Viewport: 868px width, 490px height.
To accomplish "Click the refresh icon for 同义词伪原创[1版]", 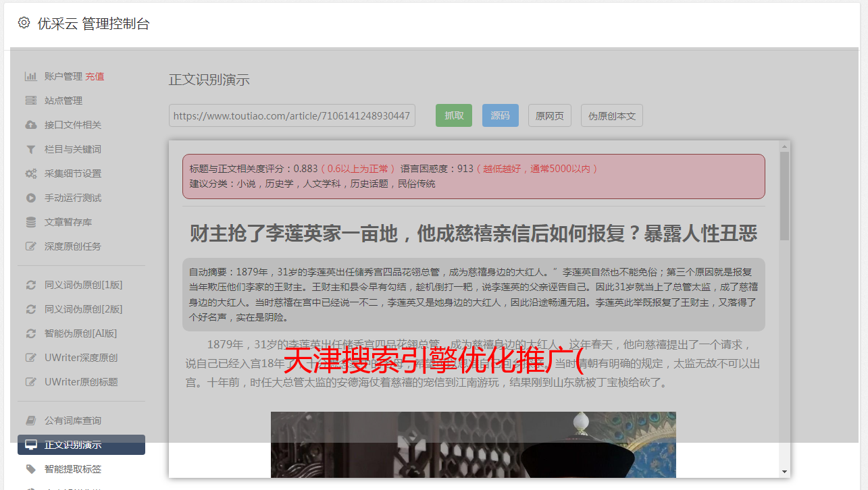I will coord(30,285).
